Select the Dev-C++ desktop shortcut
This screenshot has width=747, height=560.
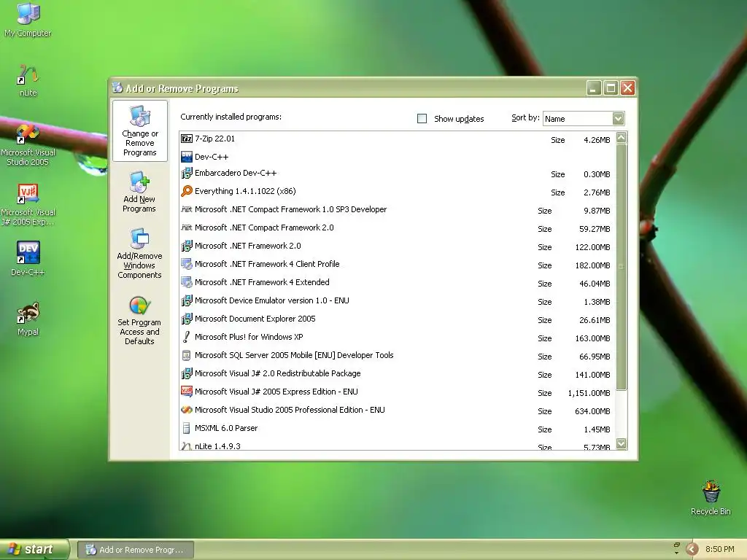click(x=28, y=259)
